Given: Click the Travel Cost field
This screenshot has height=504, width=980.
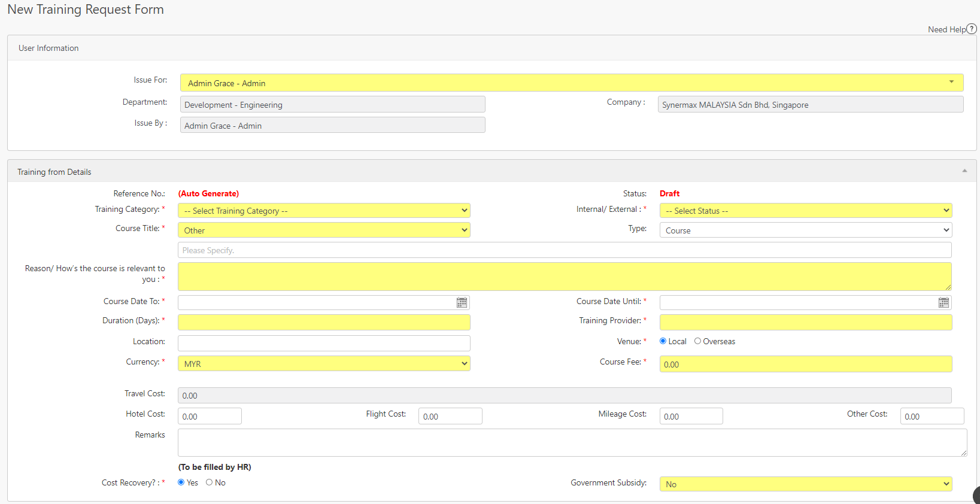Looking at the screenshot, I should (x=565, y=395).
